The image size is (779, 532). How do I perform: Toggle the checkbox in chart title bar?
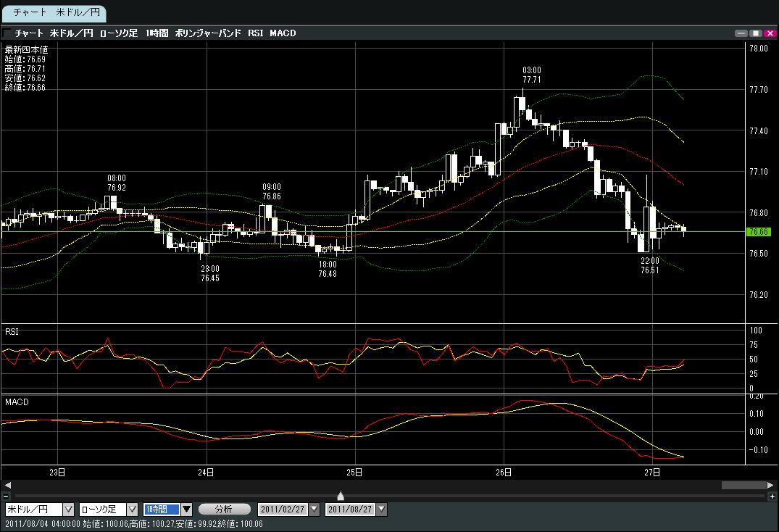[7, 33]
